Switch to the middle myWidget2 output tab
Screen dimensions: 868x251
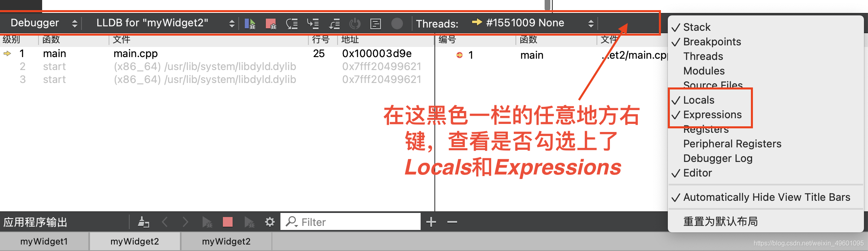coord(135,242)
